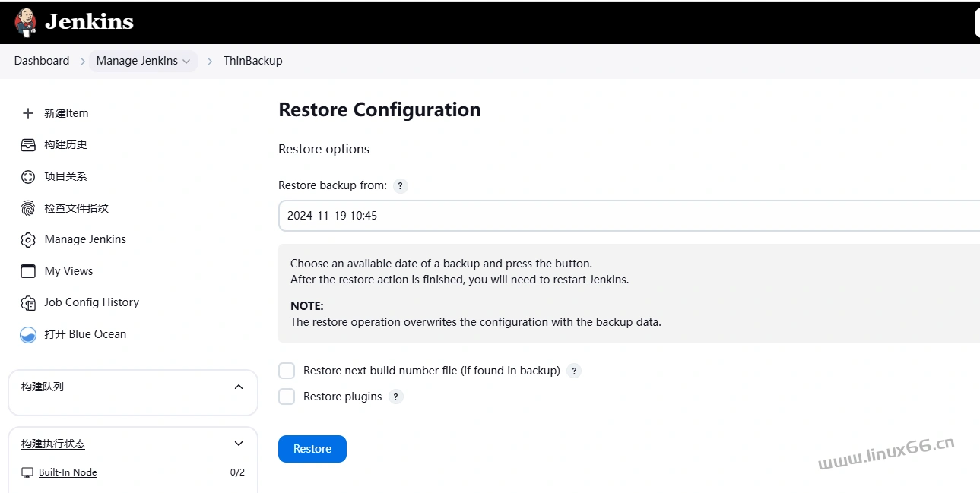980x493 pixels.
Task: Tick the Restore plugins checkbox
Action: click(287, 397)
